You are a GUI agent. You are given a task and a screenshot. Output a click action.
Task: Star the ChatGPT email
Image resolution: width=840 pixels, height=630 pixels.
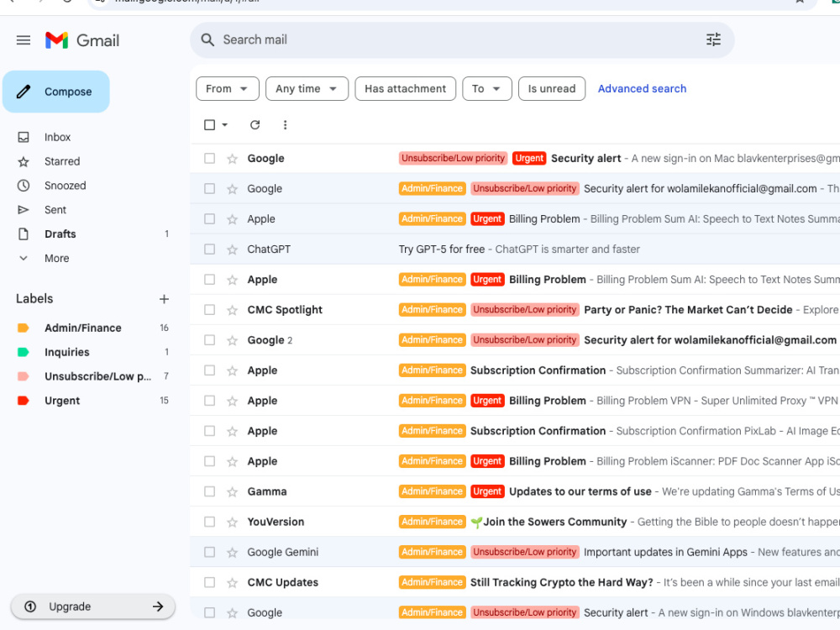[232, 249]
